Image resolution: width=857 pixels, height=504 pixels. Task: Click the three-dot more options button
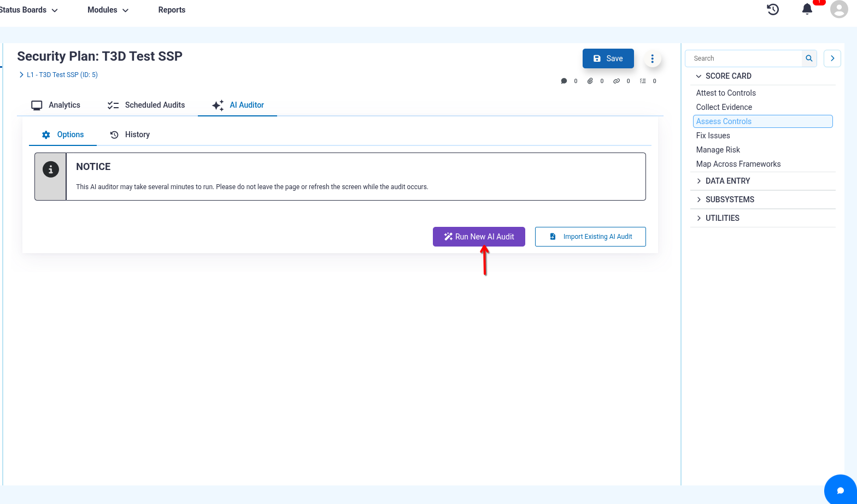pyautogui.click(x=653, y=58)
